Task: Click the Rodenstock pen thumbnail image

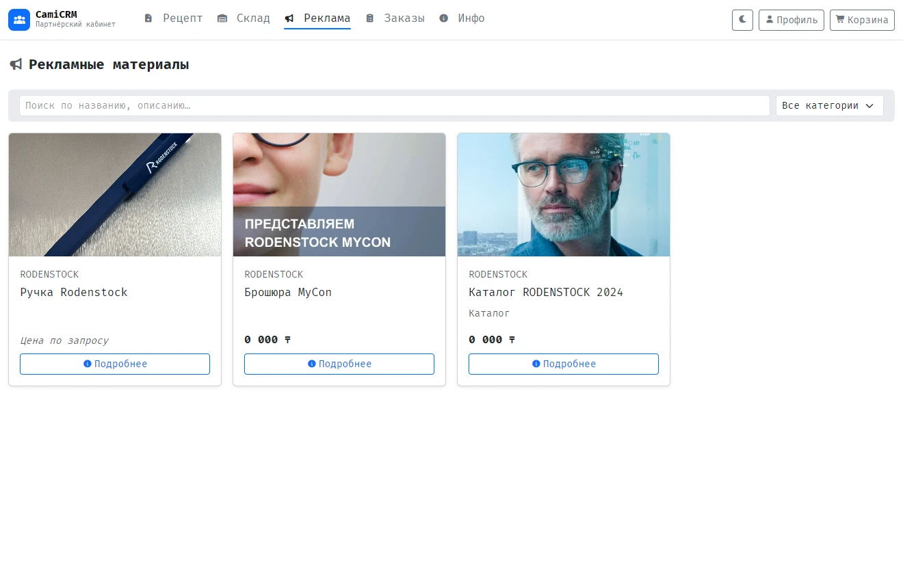Action: click(x=115, y=195)
